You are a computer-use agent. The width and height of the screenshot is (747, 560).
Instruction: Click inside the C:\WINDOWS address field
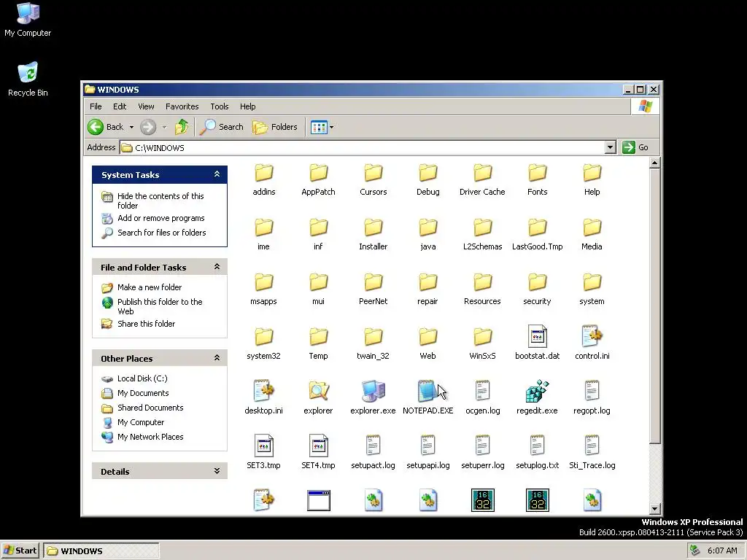pos(362,147)
